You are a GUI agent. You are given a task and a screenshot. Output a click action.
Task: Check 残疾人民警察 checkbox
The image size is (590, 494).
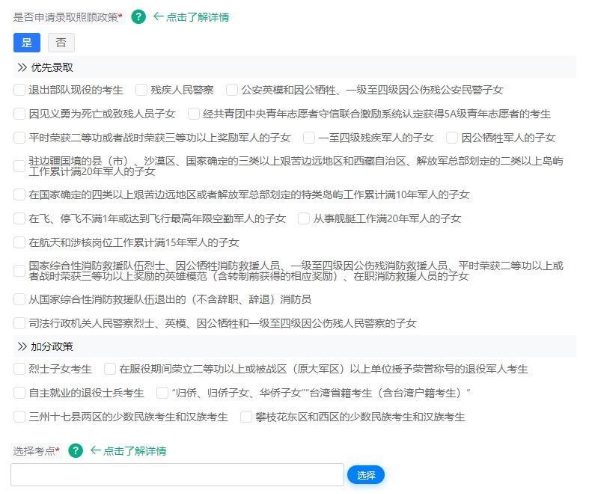(x=141, y=90)
